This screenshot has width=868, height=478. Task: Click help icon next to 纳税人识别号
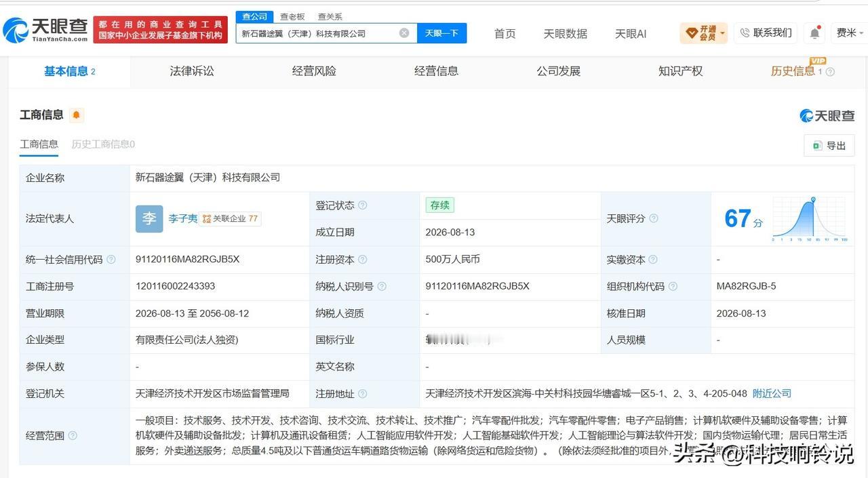click(382, 287)
